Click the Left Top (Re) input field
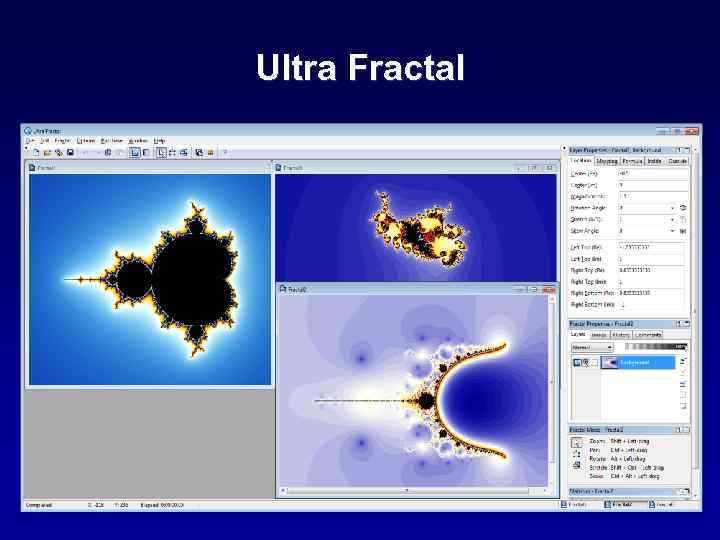The width and height of the screenshot is (720, 540). (x=651, y=248)
